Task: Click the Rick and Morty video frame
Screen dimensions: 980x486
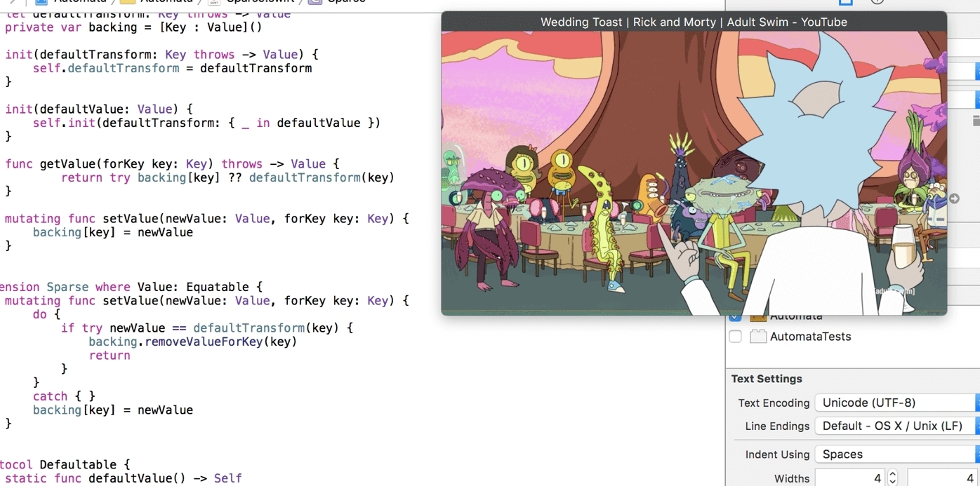Action: pos(694,173)
